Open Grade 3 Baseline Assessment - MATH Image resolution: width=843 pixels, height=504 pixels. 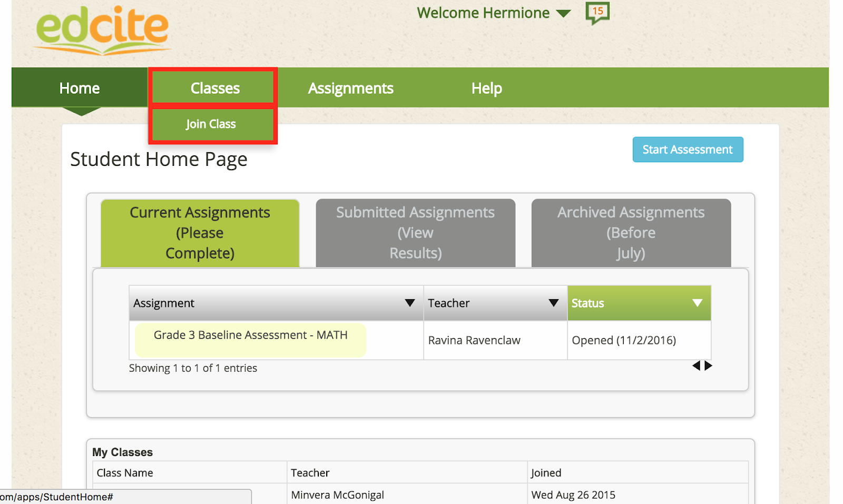(x=251, y=335)
